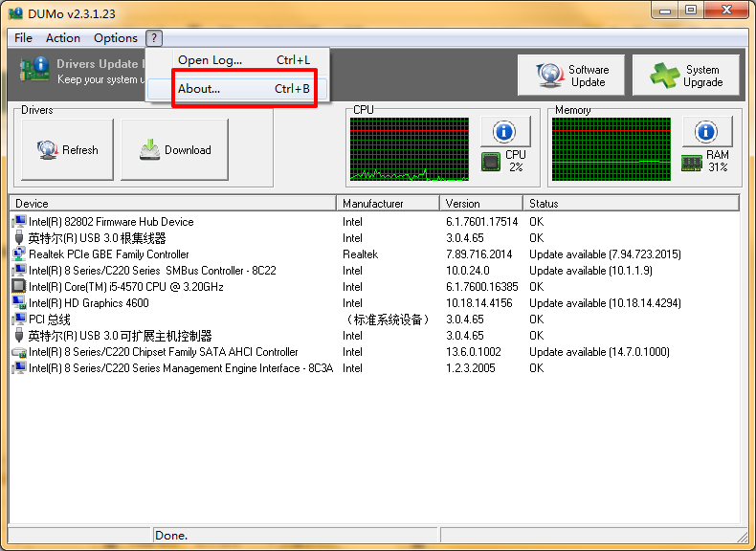
Task: Click the Management Engine Interface icon
Action: (19, 368)
